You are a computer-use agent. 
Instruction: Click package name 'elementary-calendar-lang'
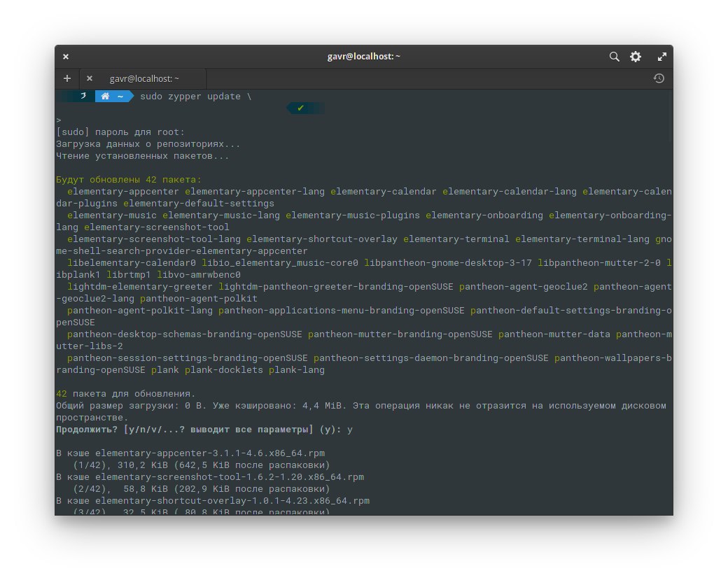point(510,192)
